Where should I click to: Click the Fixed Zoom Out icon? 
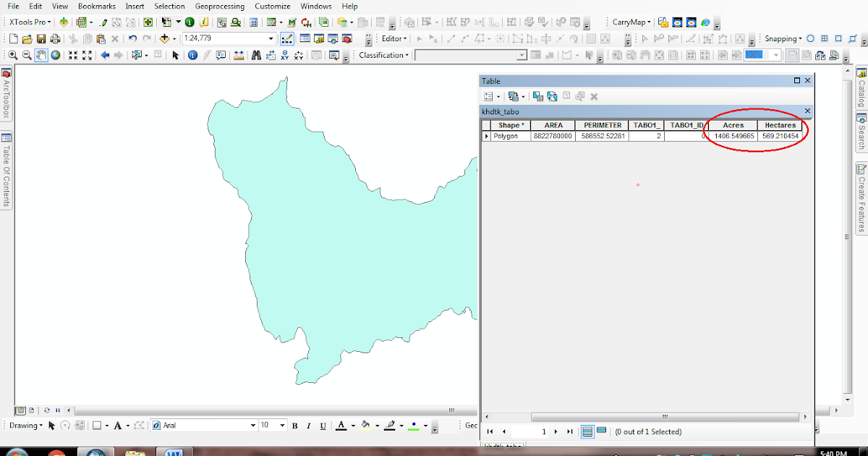[87, 55]
